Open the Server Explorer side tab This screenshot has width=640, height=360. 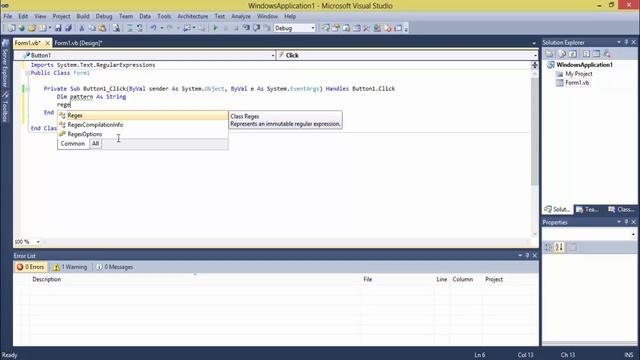point(5,63)
